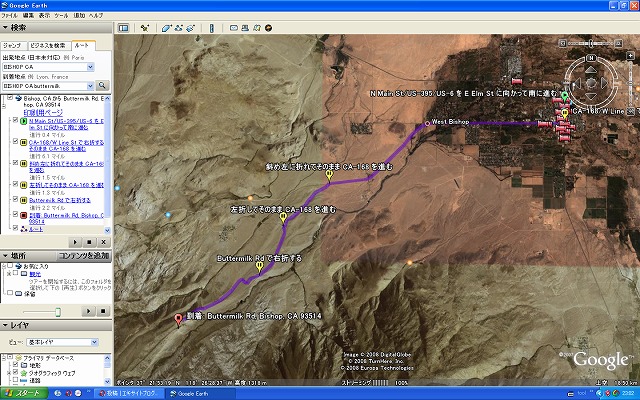The height and width of the screenshot is (400, 640).
Task: Open the 編集 menu
Action: click(28, 16)
